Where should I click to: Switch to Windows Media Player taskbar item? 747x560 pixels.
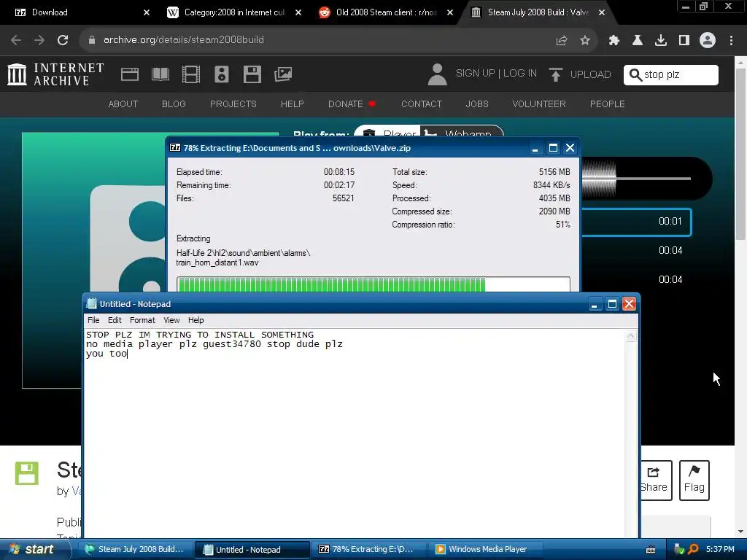(x=486, y=550)
